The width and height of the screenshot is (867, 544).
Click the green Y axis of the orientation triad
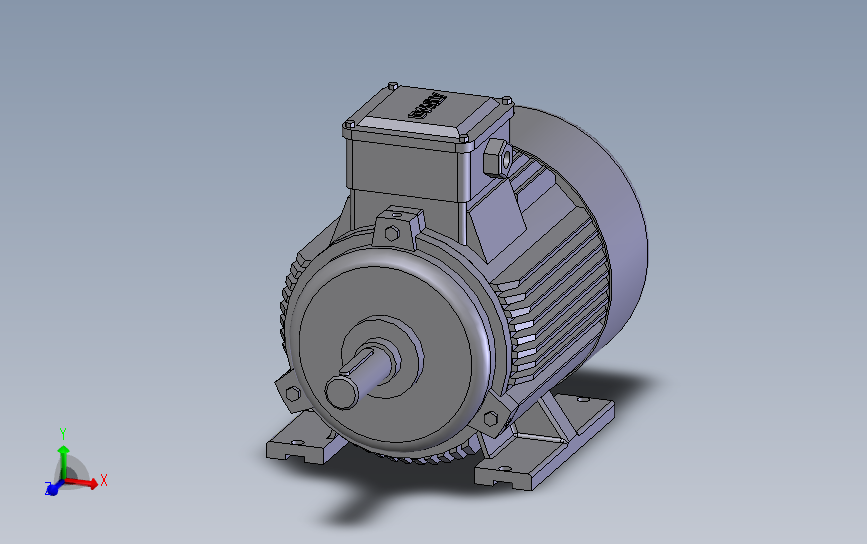[64, 462]
